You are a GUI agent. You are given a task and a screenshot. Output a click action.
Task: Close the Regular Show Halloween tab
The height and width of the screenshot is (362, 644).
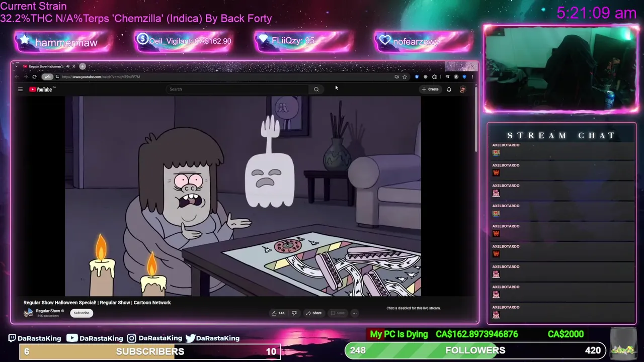[x=73, y=66]
